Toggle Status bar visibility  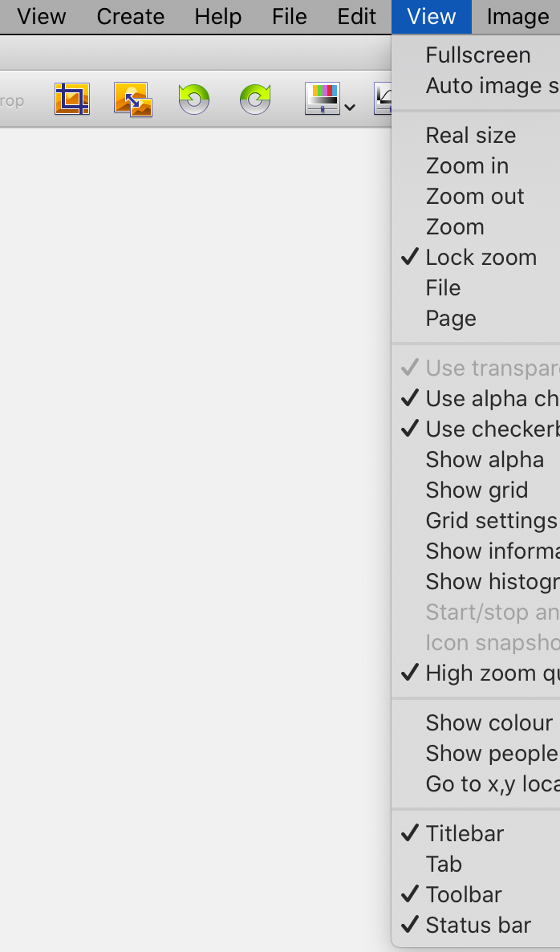coord(478,926)
